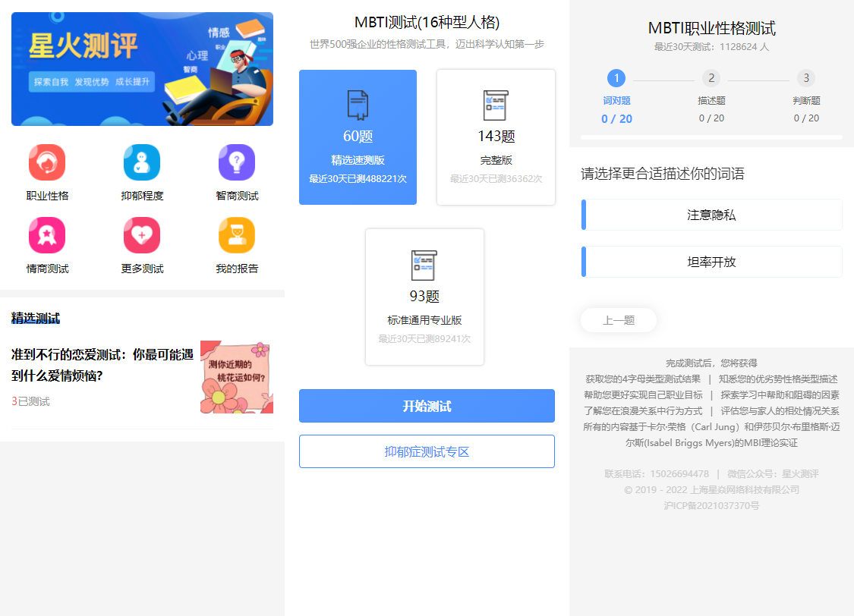Click the 星火测评 banner image
Viewport: 854px width, 616px height.
[x=142, y=69]
